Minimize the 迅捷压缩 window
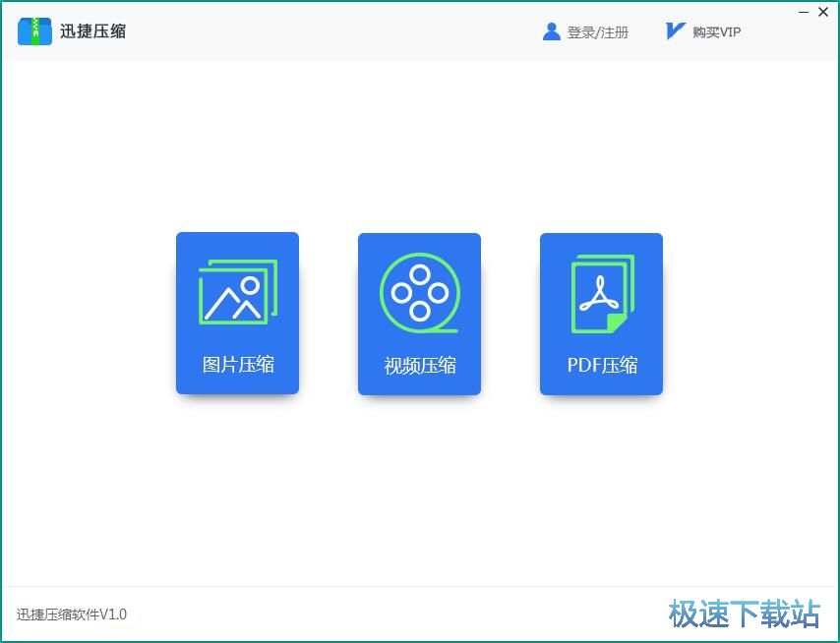Image resolution: width=840 pixels, height=643 pixels. [803, 12]
